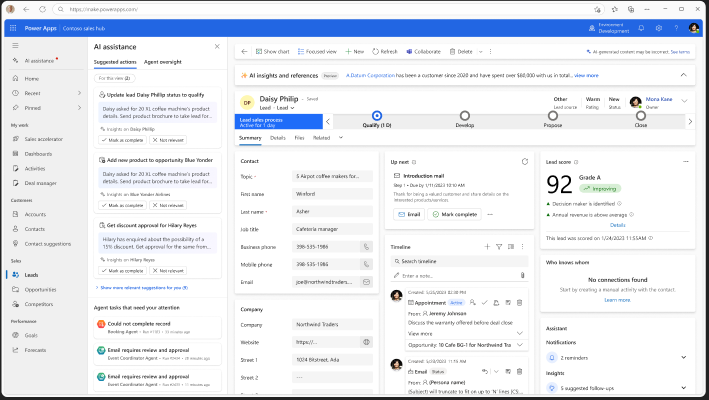Switch to Agent oversight tab

click(x=163, y=62)
